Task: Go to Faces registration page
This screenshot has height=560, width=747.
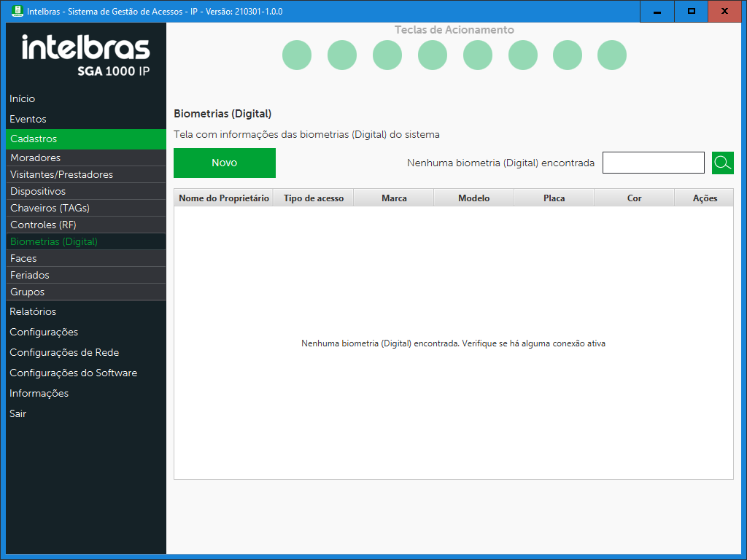Action: (x=23, y=258)
